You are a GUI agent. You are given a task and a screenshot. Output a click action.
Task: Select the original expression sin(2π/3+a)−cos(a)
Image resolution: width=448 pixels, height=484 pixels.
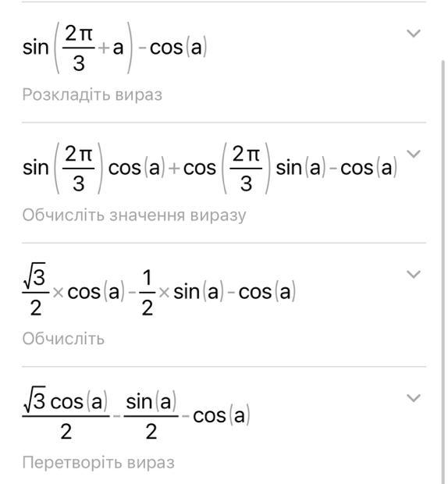(x=115, y=48)
